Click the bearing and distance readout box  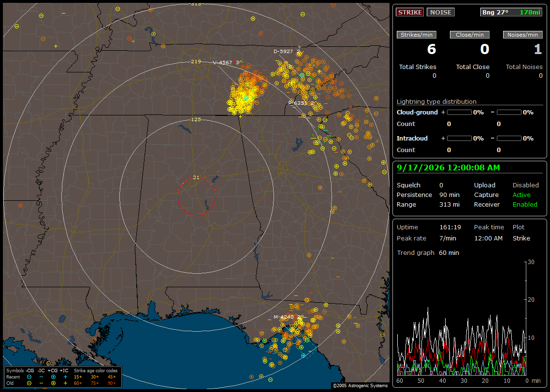click(511, 12)
